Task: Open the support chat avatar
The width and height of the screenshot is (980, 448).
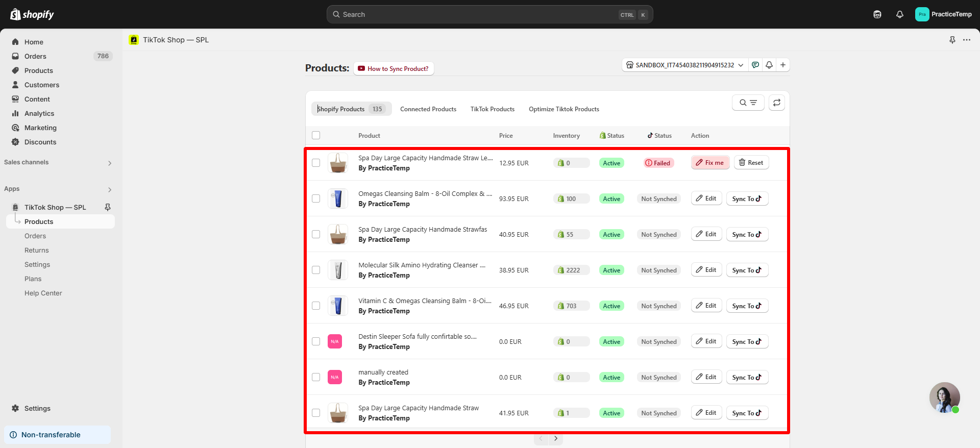Action: click(945, 397)
